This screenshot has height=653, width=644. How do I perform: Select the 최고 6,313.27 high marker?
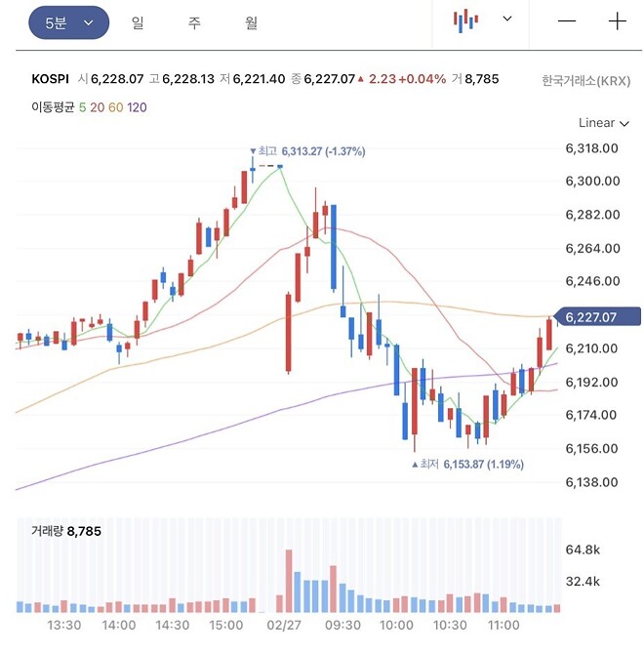point(307,151)
